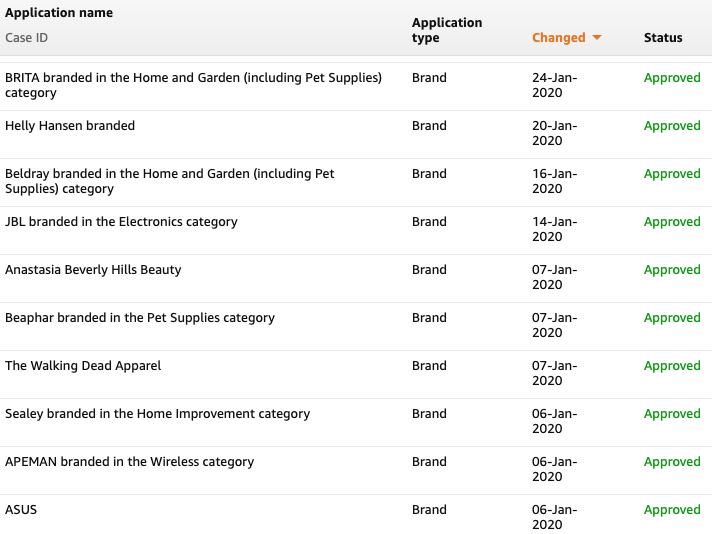Click the Approved status in the Anastasia Beverly Hills row
Screen dimensions: 712x534
pos(672,270)
